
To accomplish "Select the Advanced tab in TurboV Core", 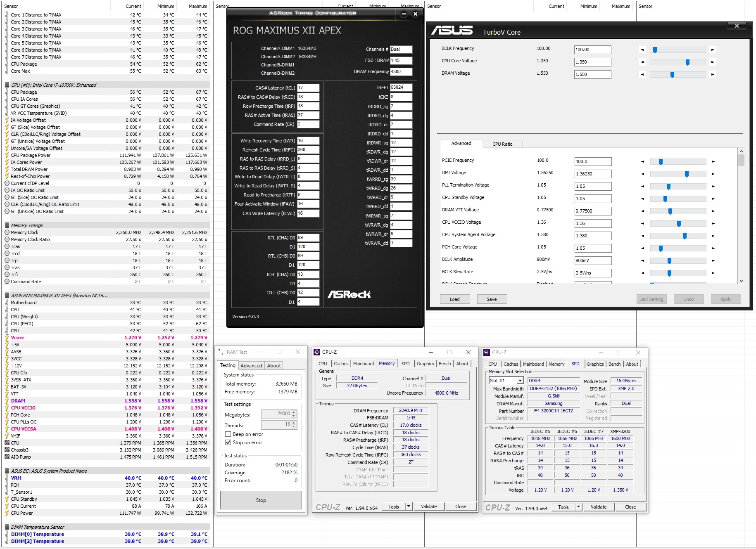I will pyautogui.click(x=461, y=143).
